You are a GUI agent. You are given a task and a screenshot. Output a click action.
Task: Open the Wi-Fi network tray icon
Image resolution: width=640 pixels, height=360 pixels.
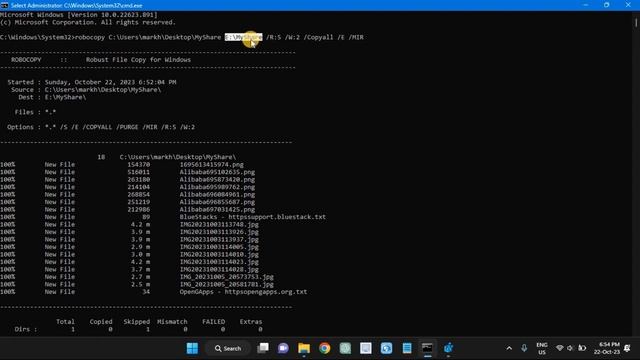tap(560, 348)
